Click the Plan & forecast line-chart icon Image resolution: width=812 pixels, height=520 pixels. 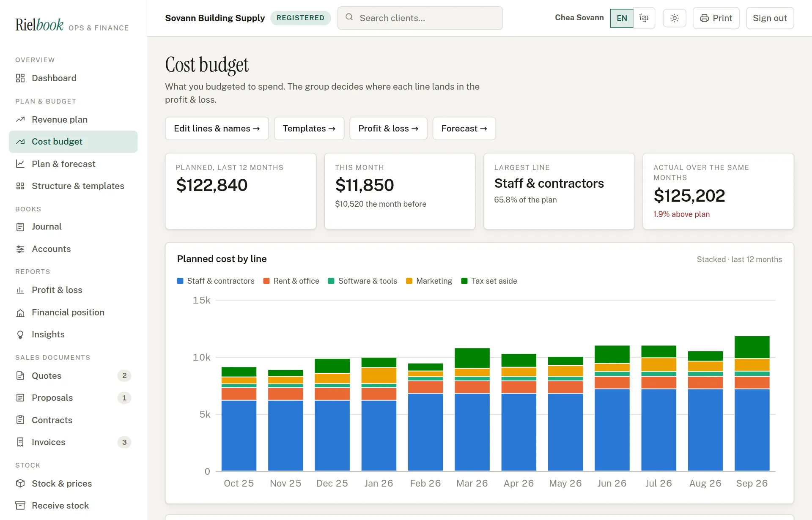point(20,164)
